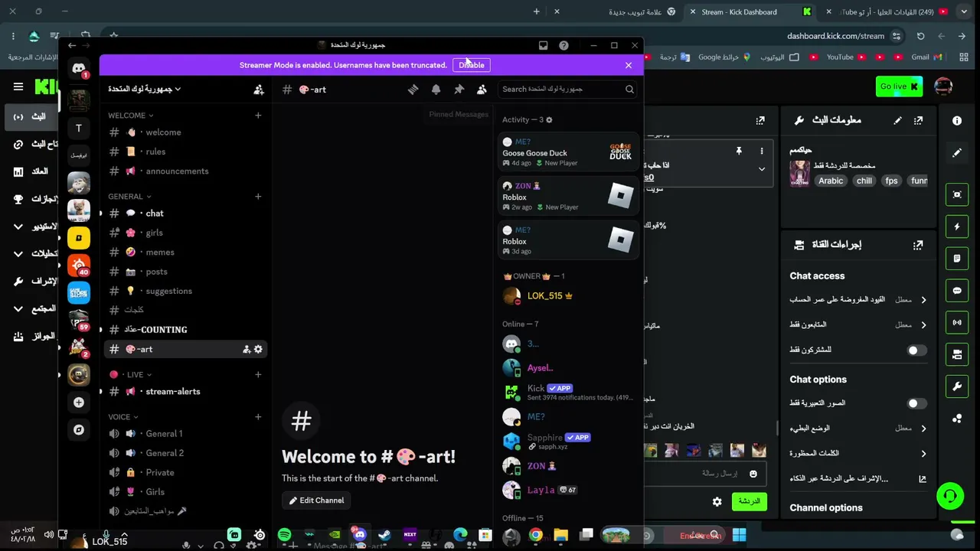This screenshot has width=980, height=551.
Task: Search the Discord server field
Action: [x=568, y=90]
